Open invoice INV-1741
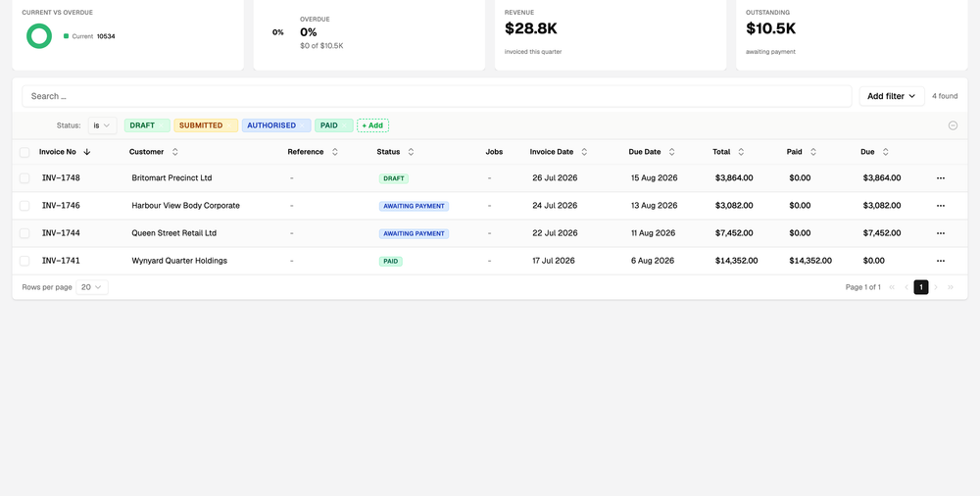The width and height of the screenshot is (980, 496). click(x=61, y=261)
